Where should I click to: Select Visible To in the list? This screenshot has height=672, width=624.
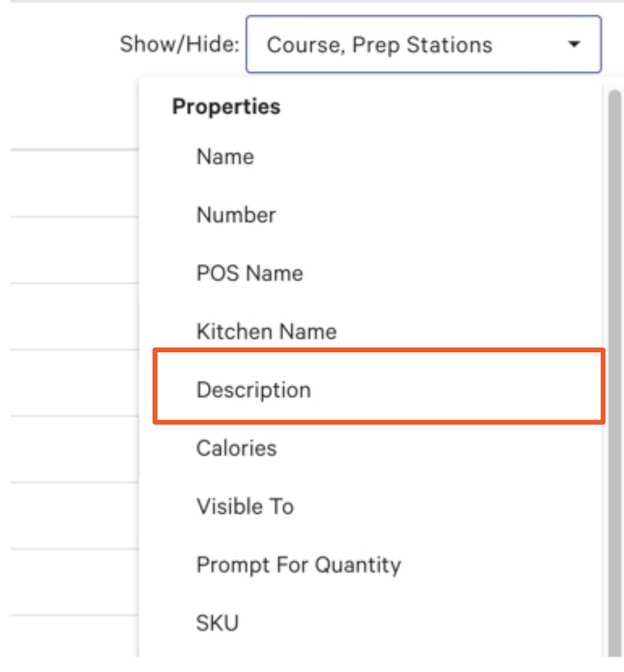coord(244,506)
